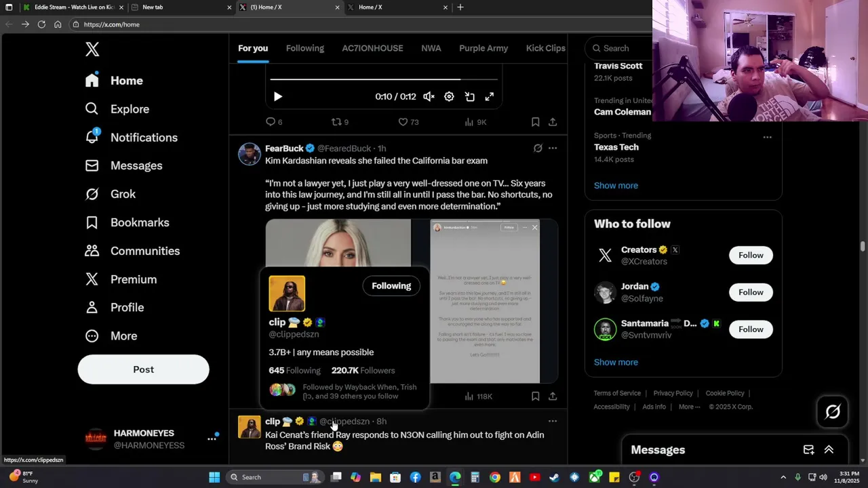Screen dimensions: 868x488
Task: Open video settings gear
Action: point(449,97)
